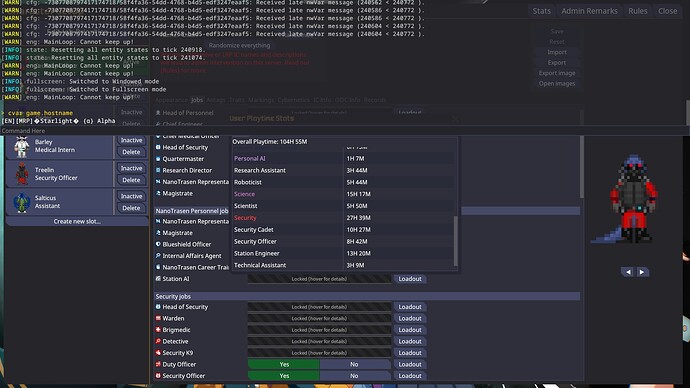Click the NanoTrasen Career Trainer icon

click(158, 267)
